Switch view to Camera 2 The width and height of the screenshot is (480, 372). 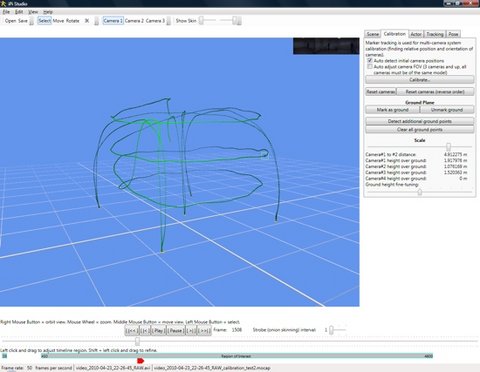(x=134, y=21)
